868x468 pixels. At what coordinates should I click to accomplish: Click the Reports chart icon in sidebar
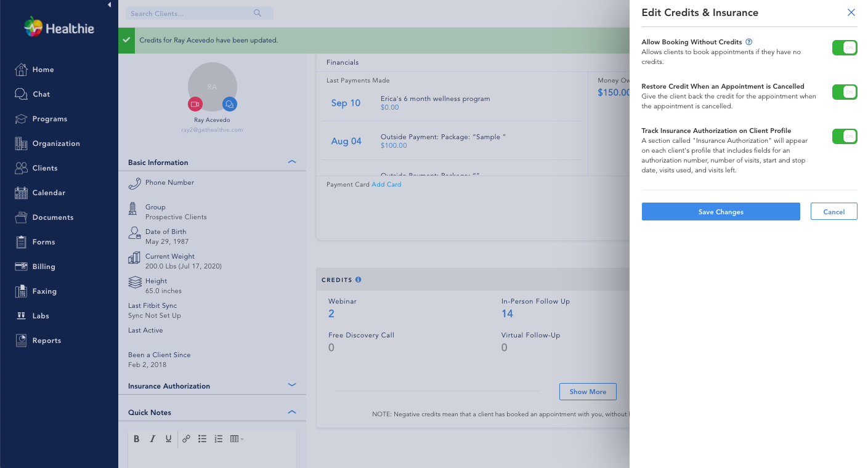click(x=21, y=341)
